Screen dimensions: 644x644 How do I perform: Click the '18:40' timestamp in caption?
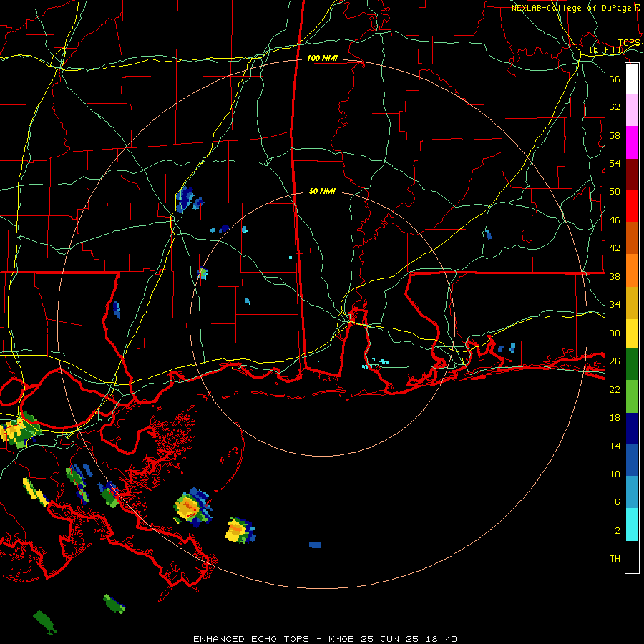(441, 639)
